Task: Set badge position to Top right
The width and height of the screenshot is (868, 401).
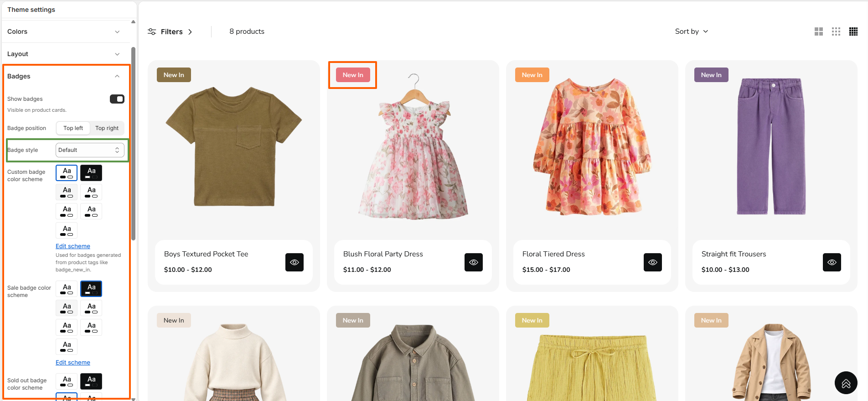Action: [x=107, y=128]
